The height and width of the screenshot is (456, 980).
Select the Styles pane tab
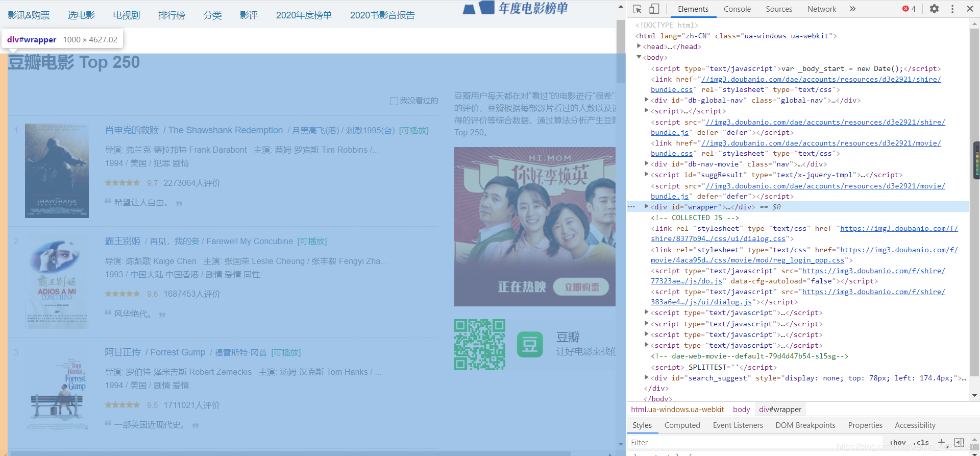(x=642, y=425)
